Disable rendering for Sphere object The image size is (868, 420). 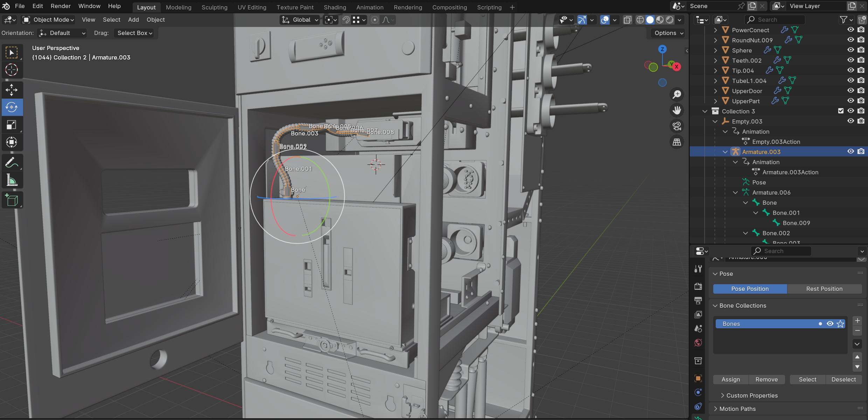click(x=861, y=50)
